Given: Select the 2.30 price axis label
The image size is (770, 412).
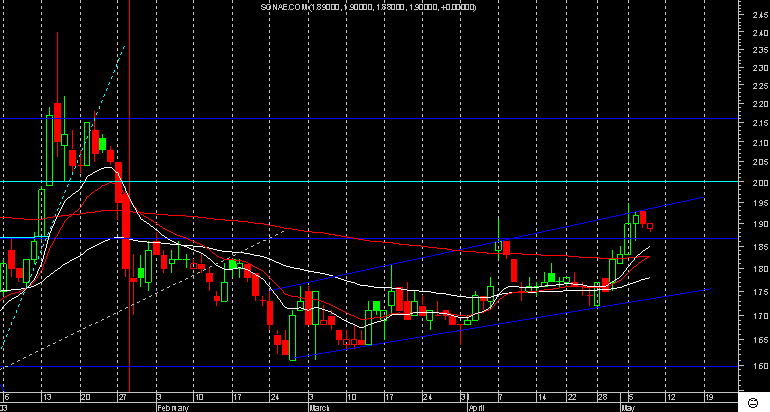Looking at the screenshot, I should click(x=760, y=68).
